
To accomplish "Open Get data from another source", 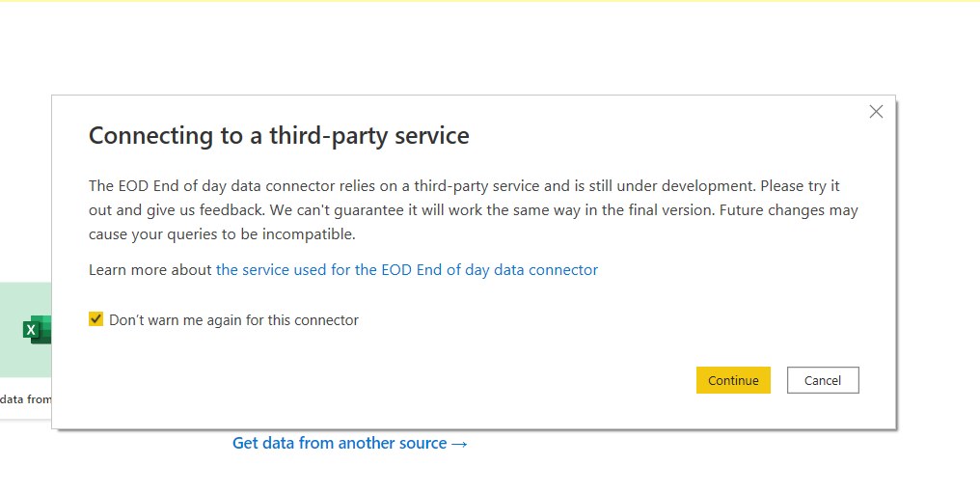I will [x=349, y=443].
